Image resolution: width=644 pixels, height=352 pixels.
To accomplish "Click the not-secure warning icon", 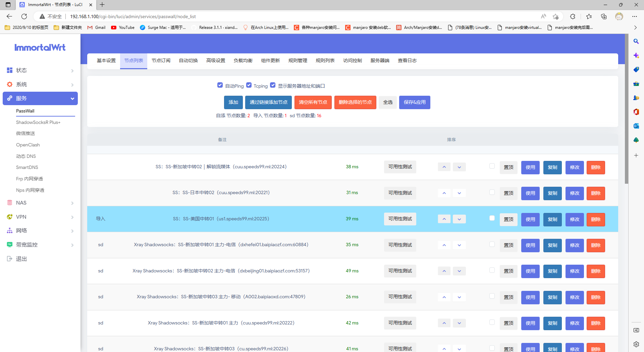I will [42, 16].
